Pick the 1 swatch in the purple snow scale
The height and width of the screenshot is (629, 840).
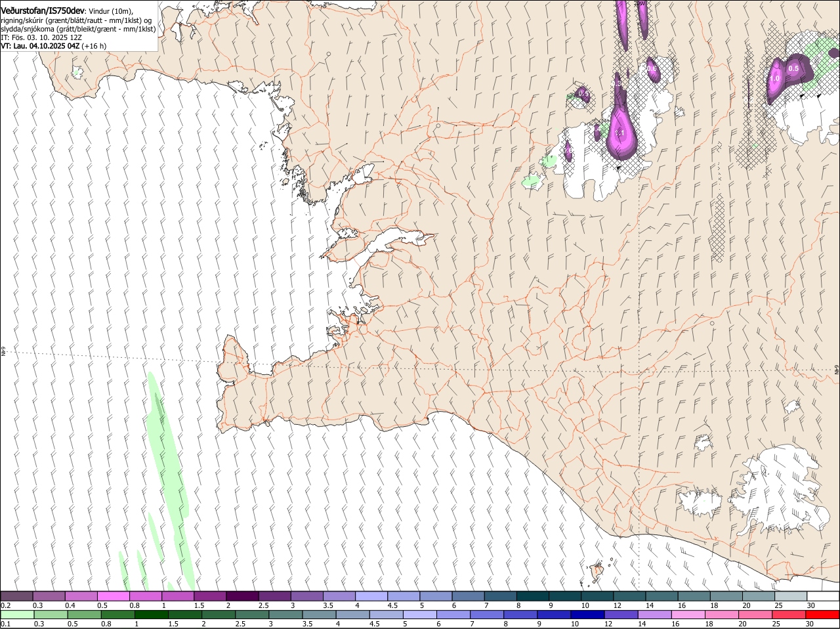click(x=178, y=596)
